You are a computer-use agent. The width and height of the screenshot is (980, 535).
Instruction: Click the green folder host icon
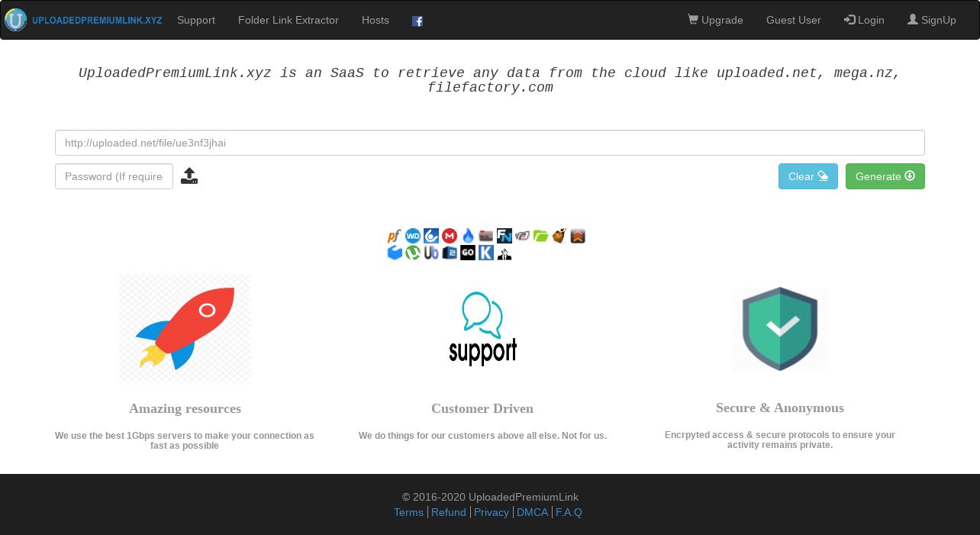tap(541, 236)
